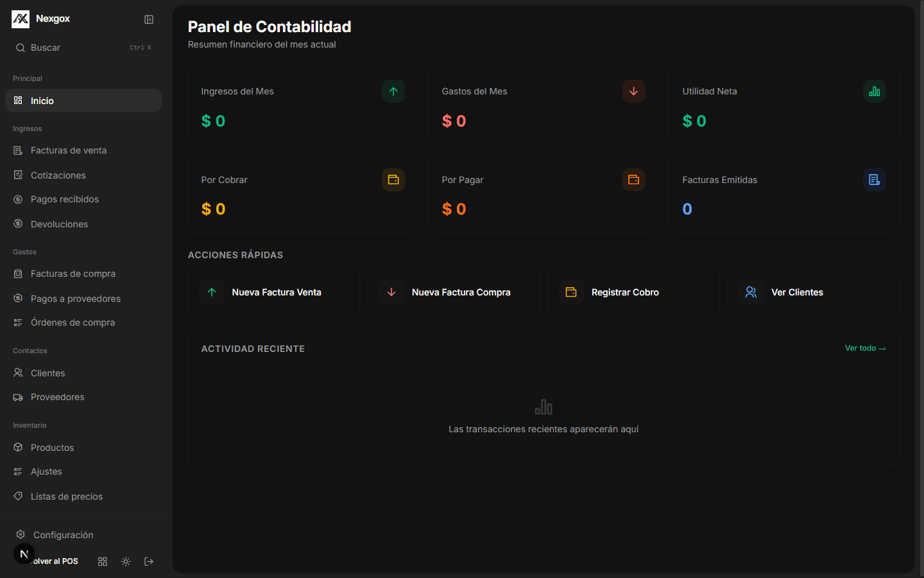Click the Cotizaciones edit icon
The image size is (924, 578).
click(18, 175)
